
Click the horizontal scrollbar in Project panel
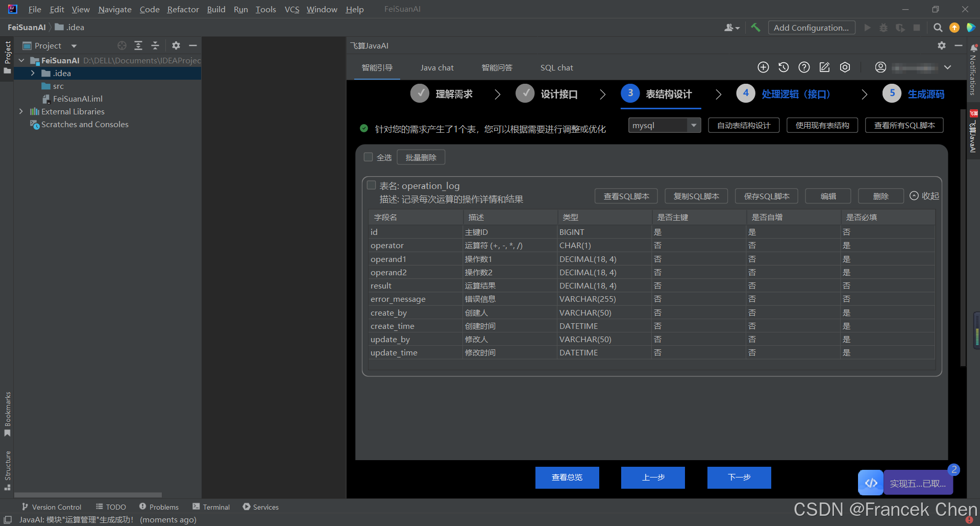pyautogui.click(x=88, y=495)
